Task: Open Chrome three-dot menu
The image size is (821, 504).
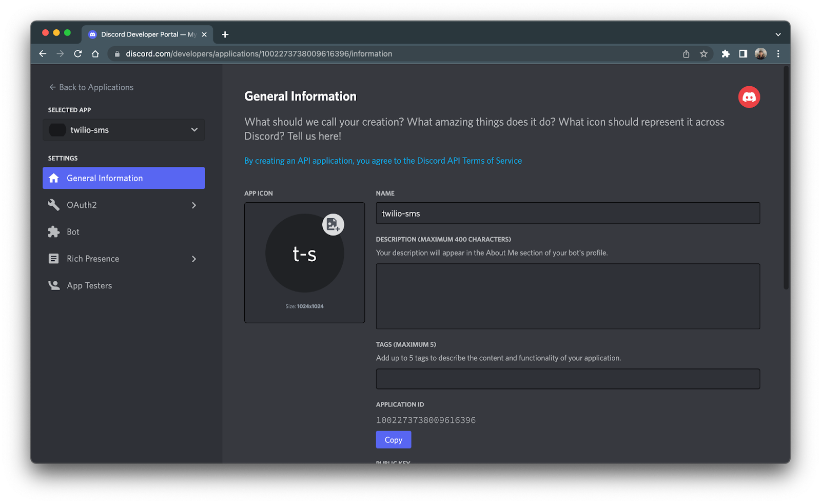Action: pyautogui.click(x=778, y=54)
